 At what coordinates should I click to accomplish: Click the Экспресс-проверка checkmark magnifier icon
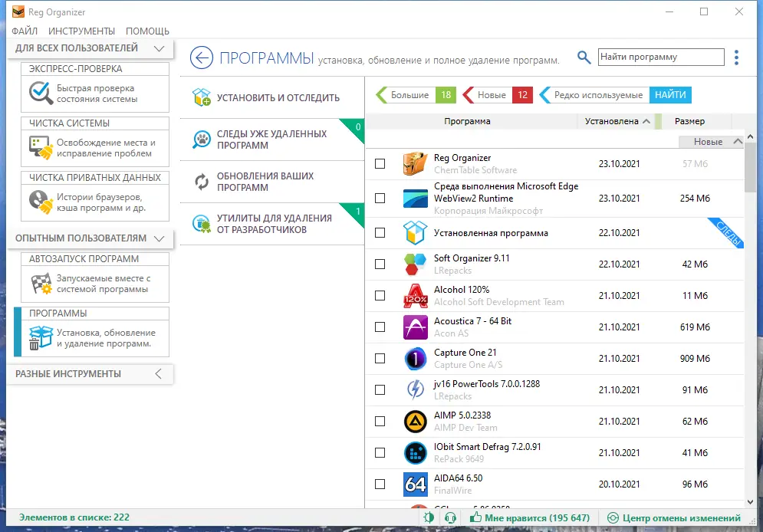41,93
